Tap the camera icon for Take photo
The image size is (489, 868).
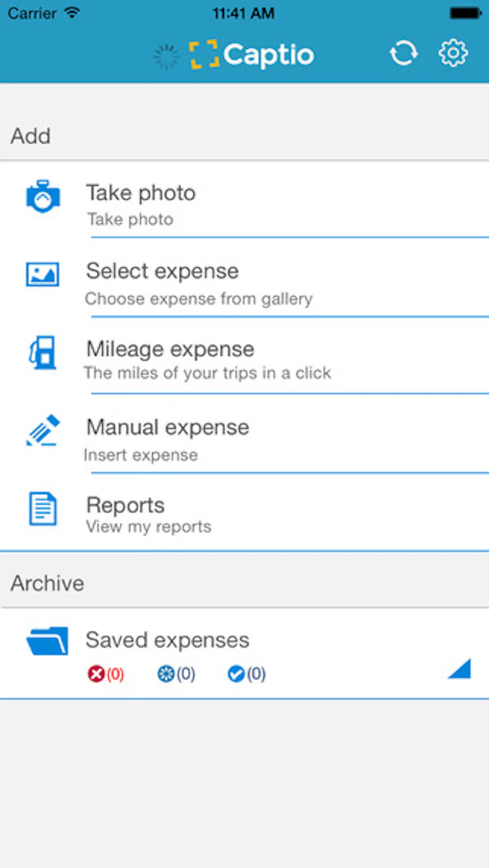coord(43,197)
